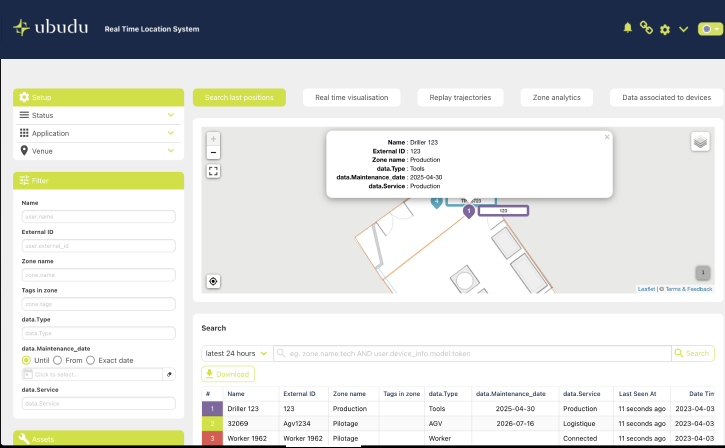Click the Search button
Viewport: 725px width, 448px height.
(x=692, y=353)
